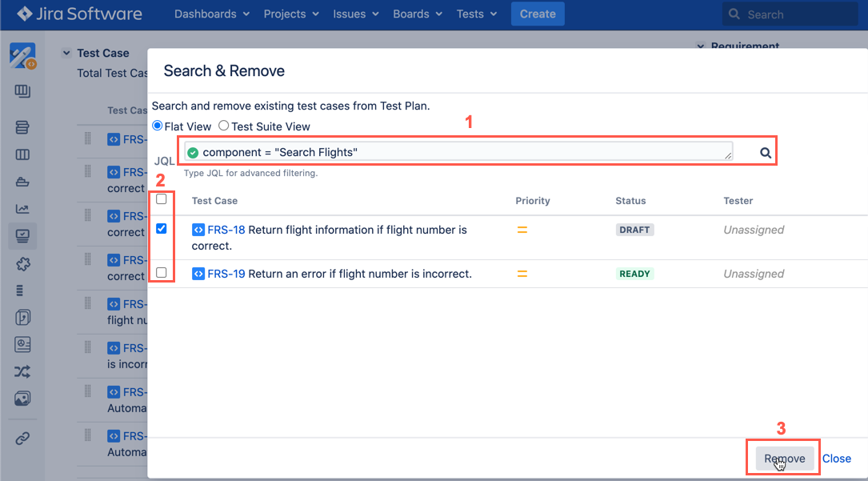The height and width of the screenshot is (481, 868).
Task: Open the add-ons puzzle icon in the sidebar
Action: (x=22, y=264)
